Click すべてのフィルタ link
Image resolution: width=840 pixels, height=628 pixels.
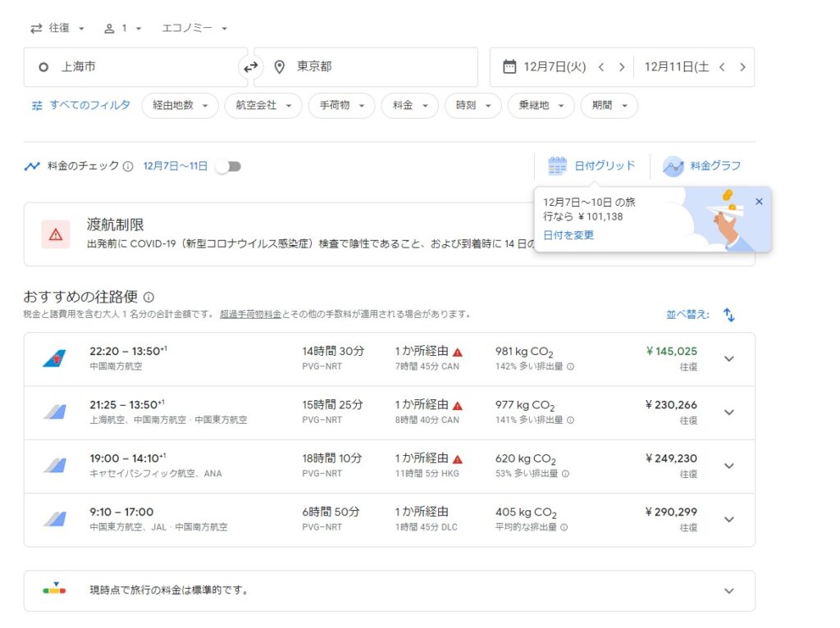[80, 105]
